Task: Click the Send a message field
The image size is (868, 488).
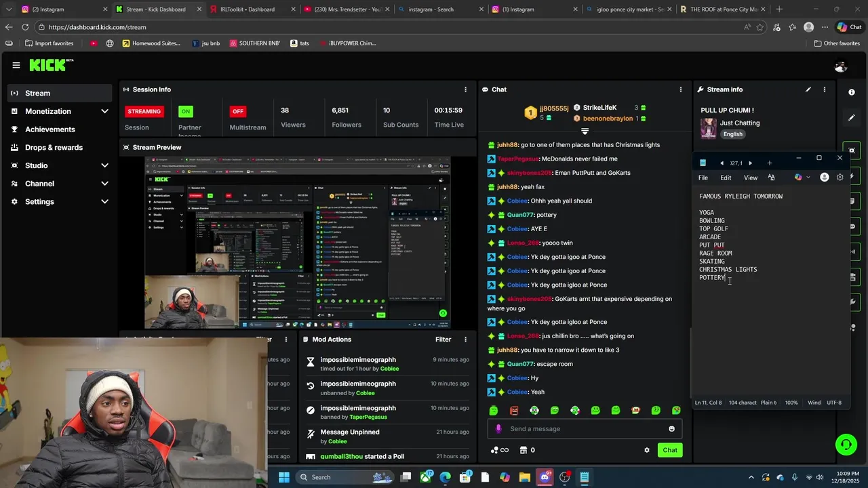Action: pyautogui.click(x=585, y=428)
